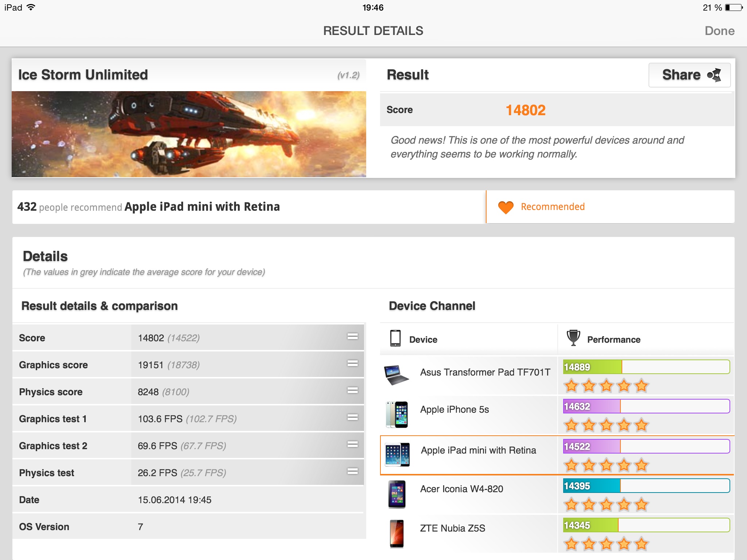Click the '432 people recommend' text
This screenshot has height=560, width=747.
[x=70, y=207]
